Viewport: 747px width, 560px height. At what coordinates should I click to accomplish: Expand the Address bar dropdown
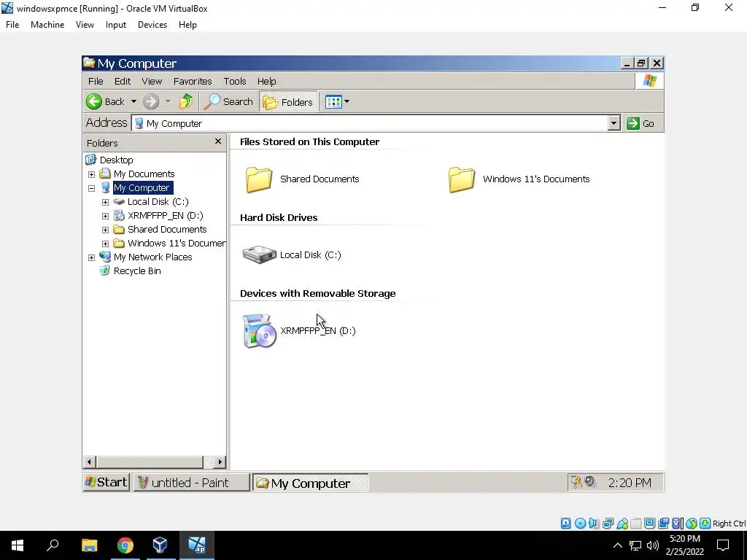[614, 123]
